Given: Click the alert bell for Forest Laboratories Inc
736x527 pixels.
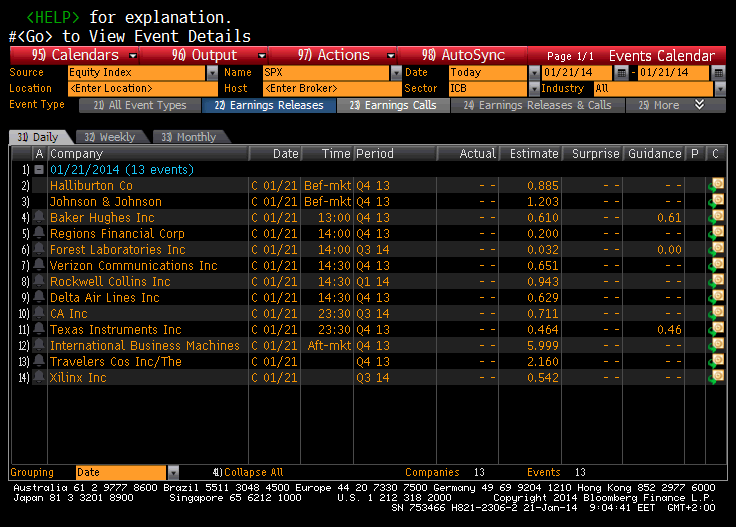Looking at the screenshot, I should [x=39, y=249].
